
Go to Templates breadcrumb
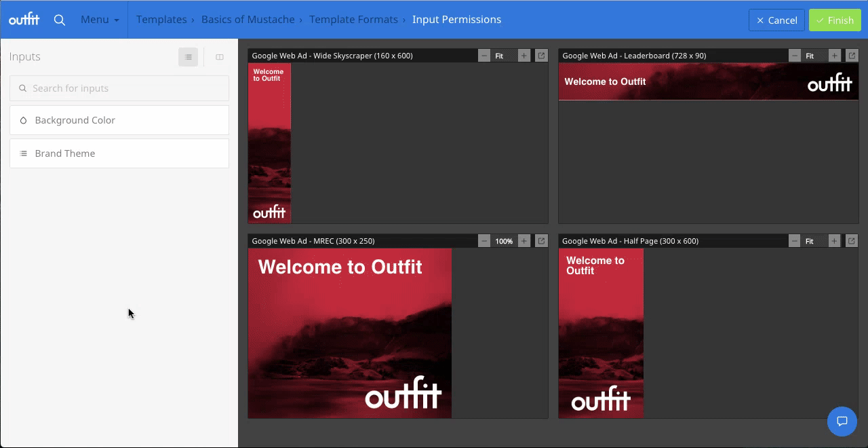click(161, 20)
